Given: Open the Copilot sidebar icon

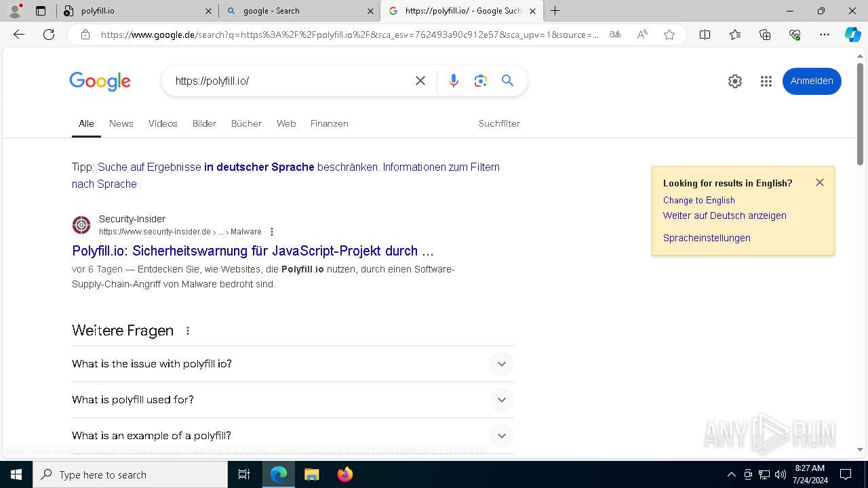Looking at the screenshot, I should 852,35.
